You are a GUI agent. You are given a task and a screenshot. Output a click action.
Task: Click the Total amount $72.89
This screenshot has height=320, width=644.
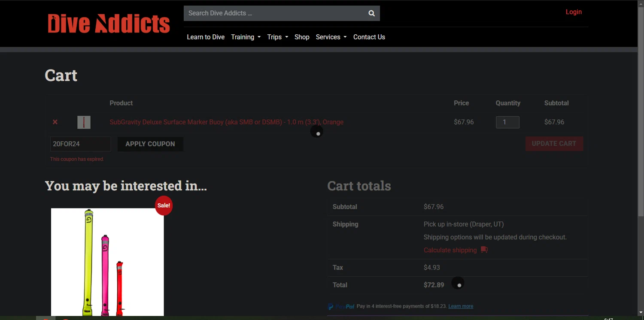[x=434, y=285]
